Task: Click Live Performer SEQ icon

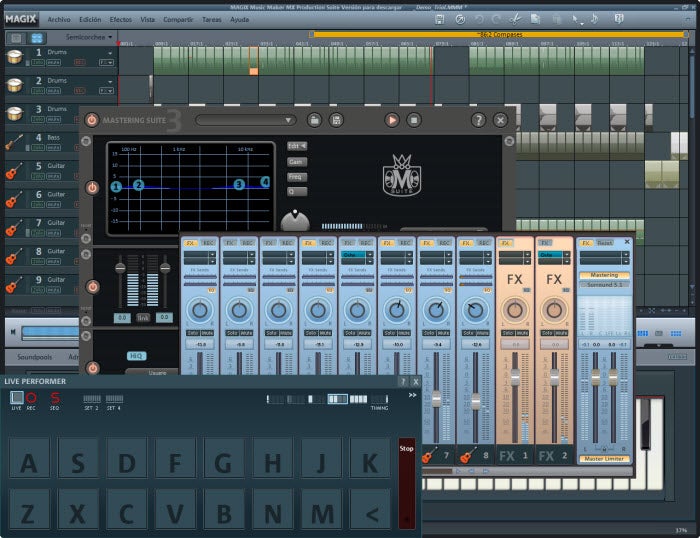Action: tap(54, 397)
